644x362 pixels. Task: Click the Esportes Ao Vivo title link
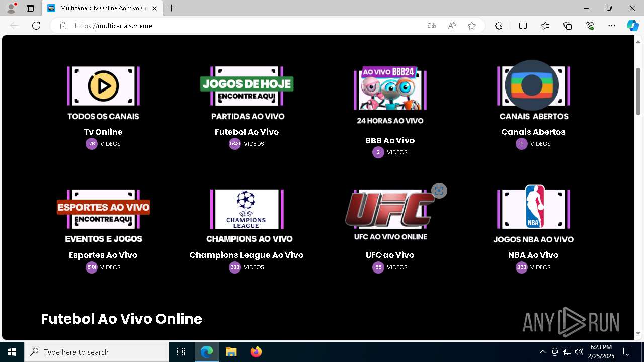(x=103, y=255)
